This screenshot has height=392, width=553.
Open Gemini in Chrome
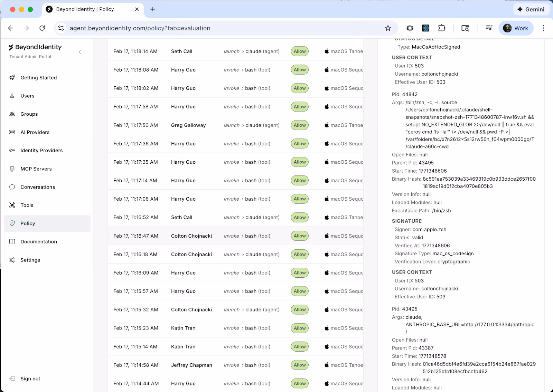point(531,9)
